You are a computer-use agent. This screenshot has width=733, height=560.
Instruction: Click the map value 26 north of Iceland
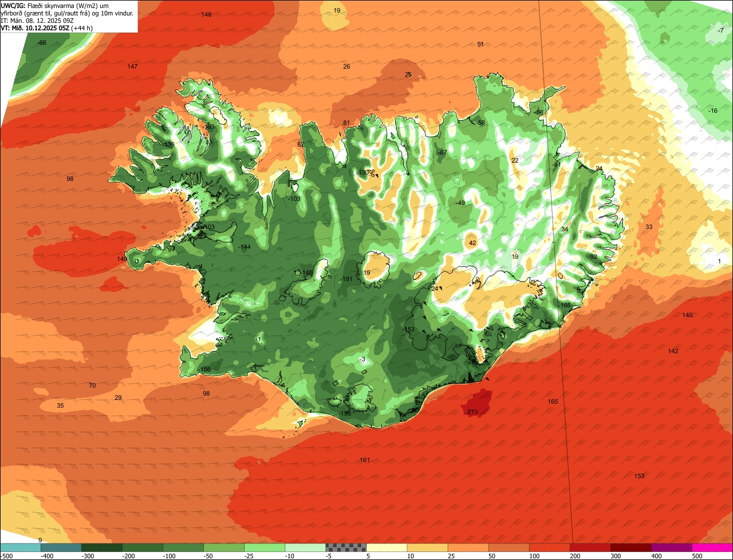click(346, 66)
